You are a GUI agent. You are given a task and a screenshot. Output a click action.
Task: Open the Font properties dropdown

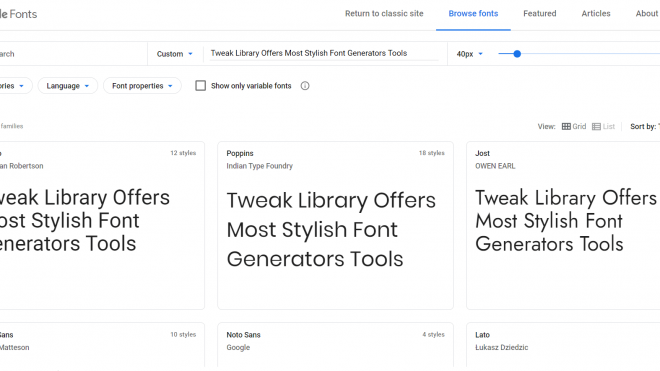(x=142, y=86)
